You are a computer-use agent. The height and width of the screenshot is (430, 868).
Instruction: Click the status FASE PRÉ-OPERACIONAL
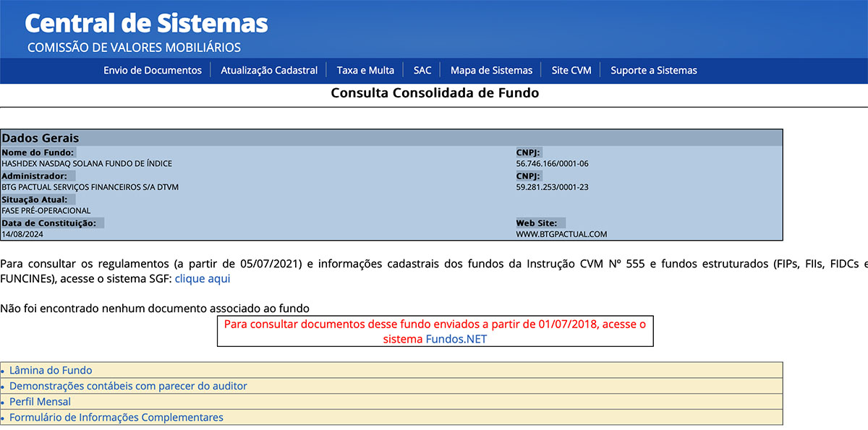coord(46,211)
